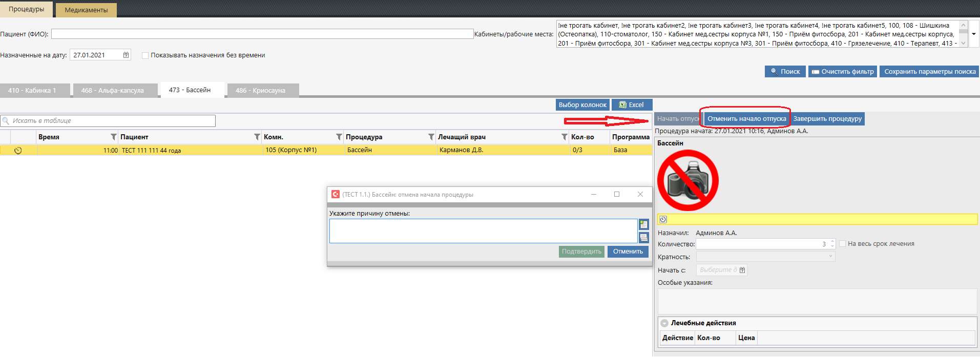Open the Пациент column filter icon

tap(257, 137)
